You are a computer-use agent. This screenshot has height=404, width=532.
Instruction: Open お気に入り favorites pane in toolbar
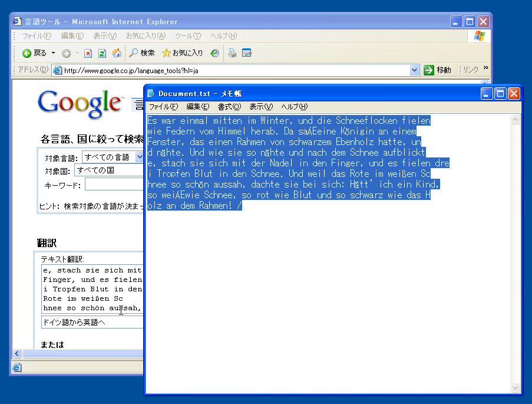click(183, 53)
